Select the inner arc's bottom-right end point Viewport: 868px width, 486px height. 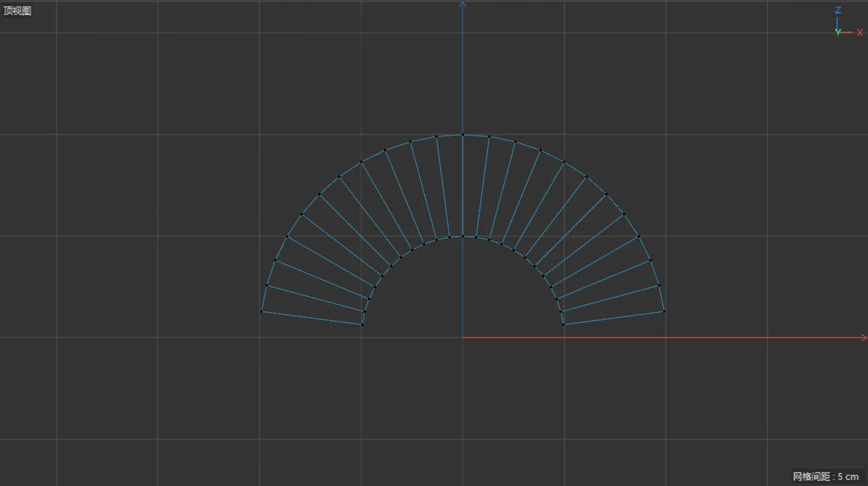pyautogui.click(x=563, y=325)
